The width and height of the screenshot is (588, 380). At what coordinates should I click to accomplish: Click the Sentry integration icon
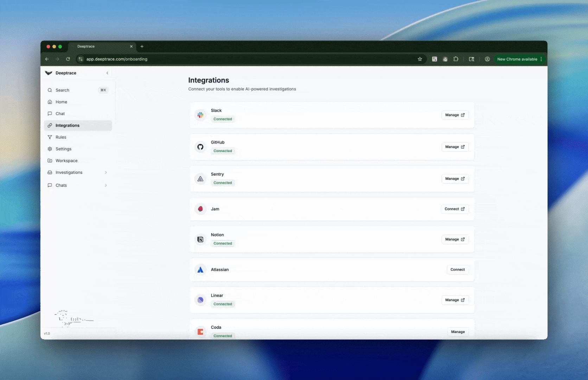tap(200, 179)
